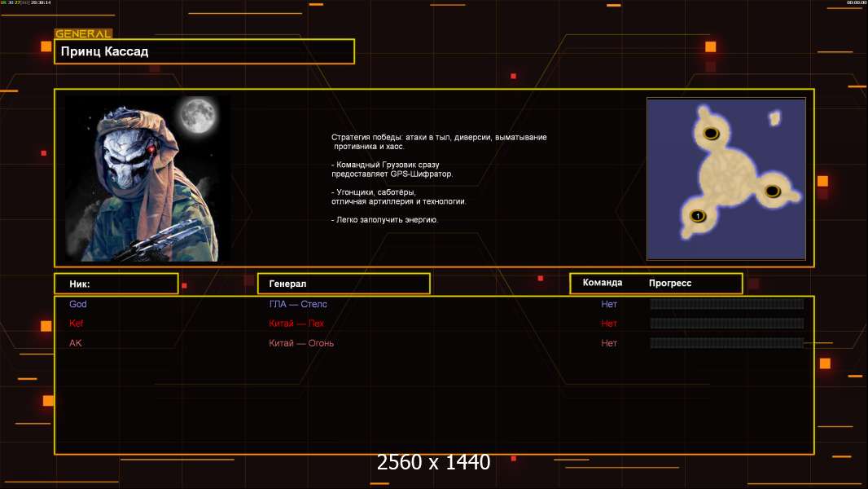
Task: Click the Прогресс column header
Action: point(670,284)
